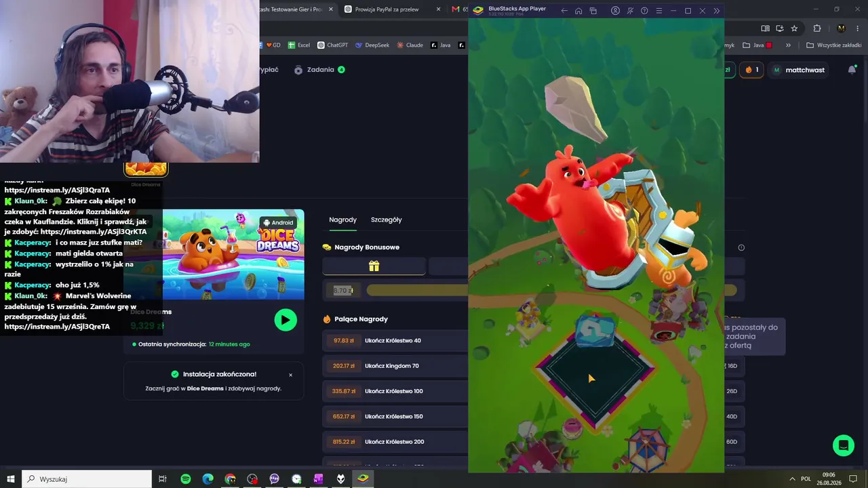Open BlueStacks help question mark icon
This screenshot has width=868, height=488.
coord(644,11)
